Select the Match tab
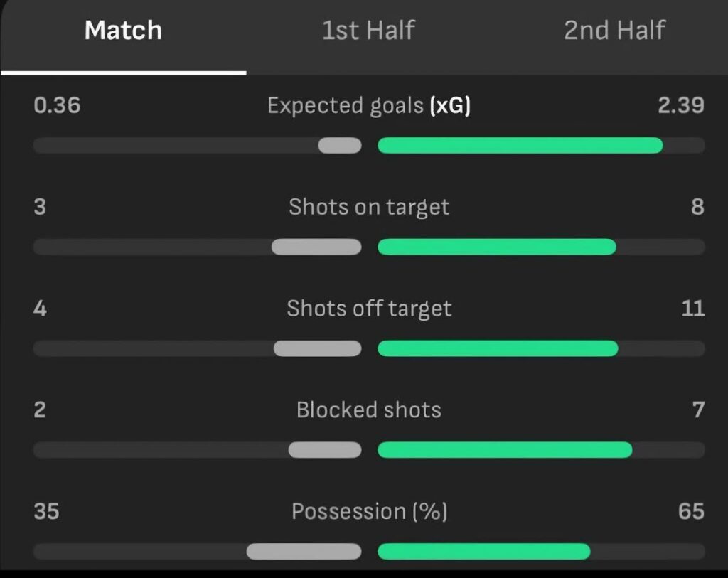 [x=123, y=31]
